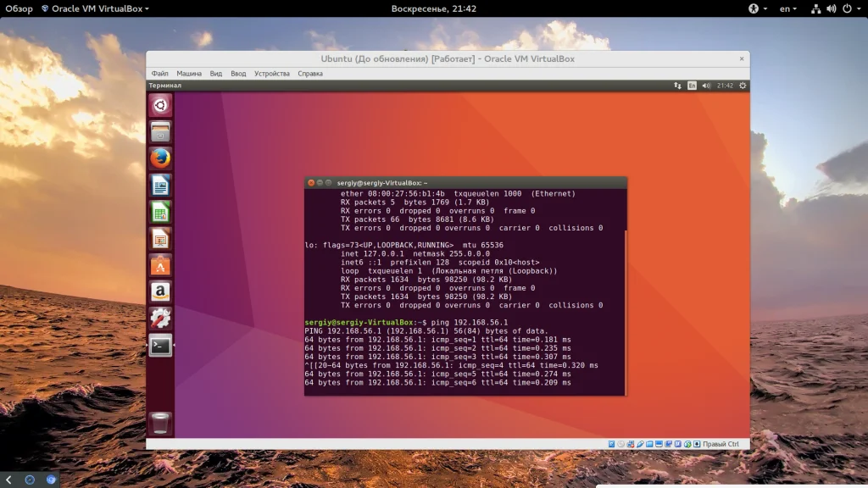The image size is (868, 488).
Task: Open the Trash in the launcher
Action: 160,422
